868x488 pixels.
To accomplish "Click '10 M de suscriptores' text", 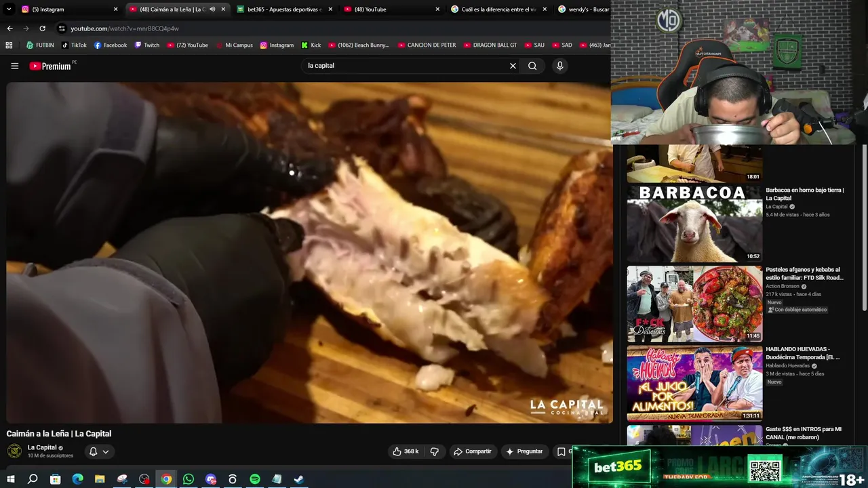I will pyautogui.click(x=50, y=455).
